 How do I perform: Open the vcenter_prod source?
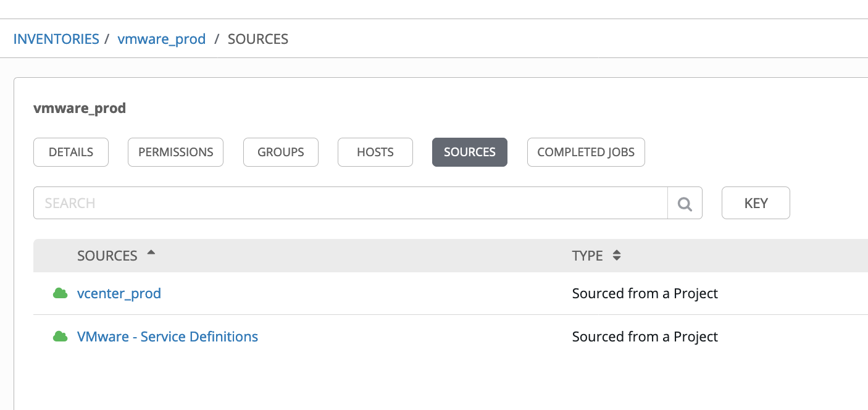tap(119, 293)
